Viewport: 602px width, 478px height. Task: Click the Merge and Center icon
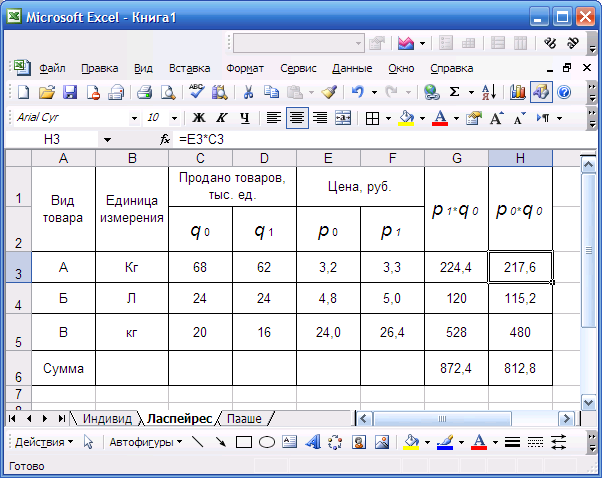pyautogui.click(x=343, y=118)
